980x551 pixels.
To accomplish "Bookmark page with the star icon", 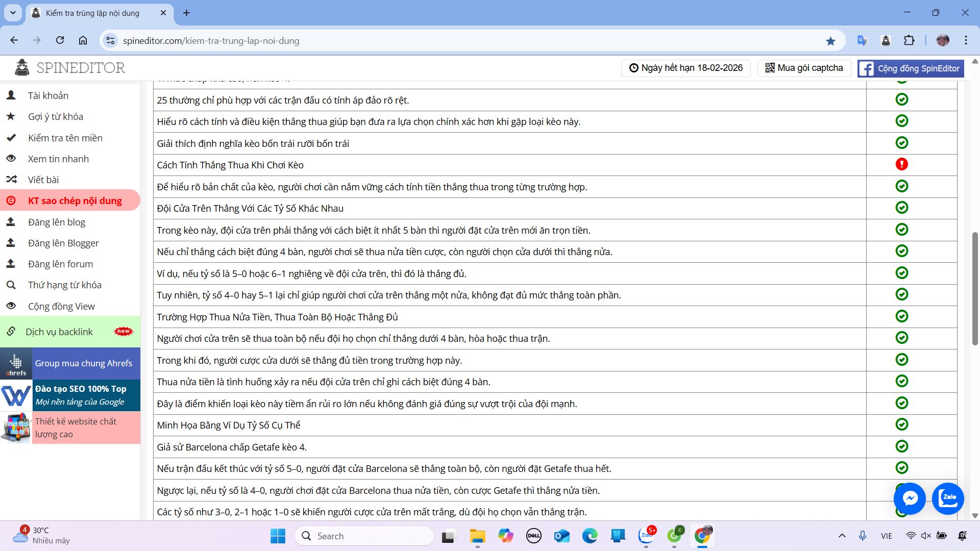I will pos(830,41).
